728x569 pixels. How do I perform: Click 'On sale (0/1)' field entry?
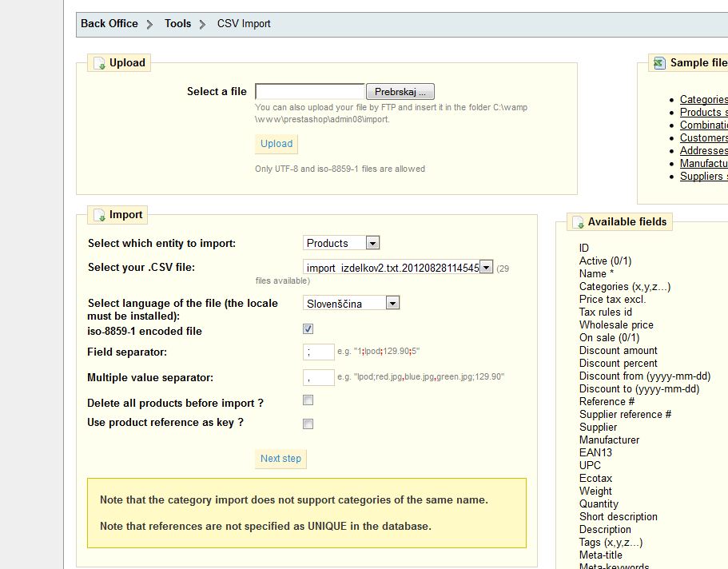click(x=609, y=338)
